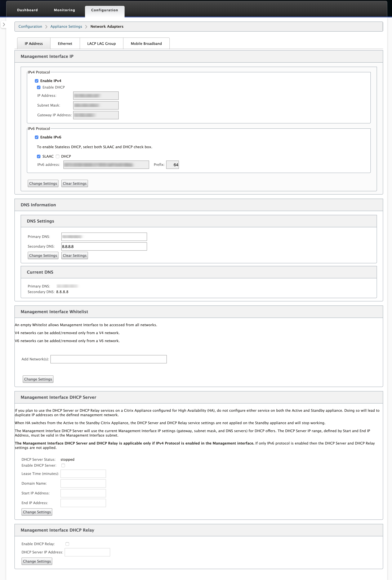Toggle the SLAAC checkbox
The width and height of the screenshot is (392, 580).
[x=39, y=156]
